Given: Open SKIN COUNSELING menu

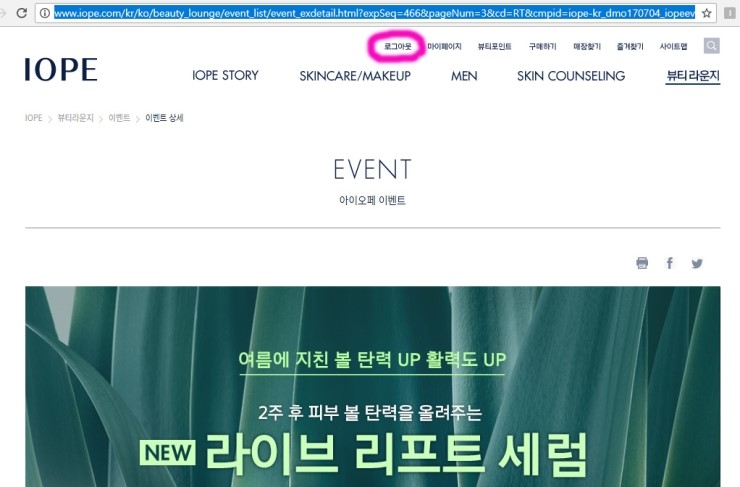Looking at the screenshot, I should tap(571, 76).
